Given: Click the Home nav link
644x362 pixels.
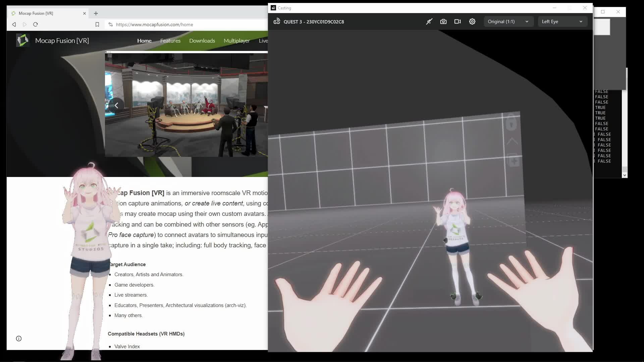Looking at the screenshot, I should (x=144, y=41).
